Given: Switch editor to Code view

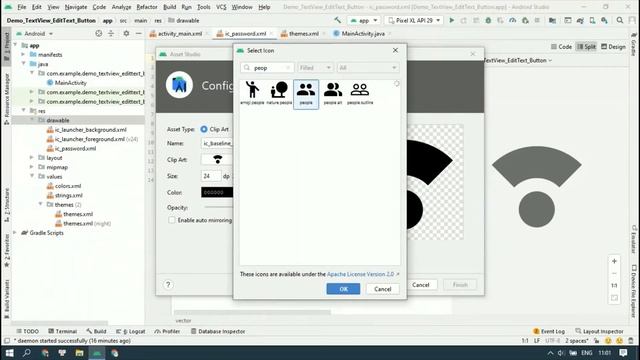Looking at the screenshot, I should 561,47.
